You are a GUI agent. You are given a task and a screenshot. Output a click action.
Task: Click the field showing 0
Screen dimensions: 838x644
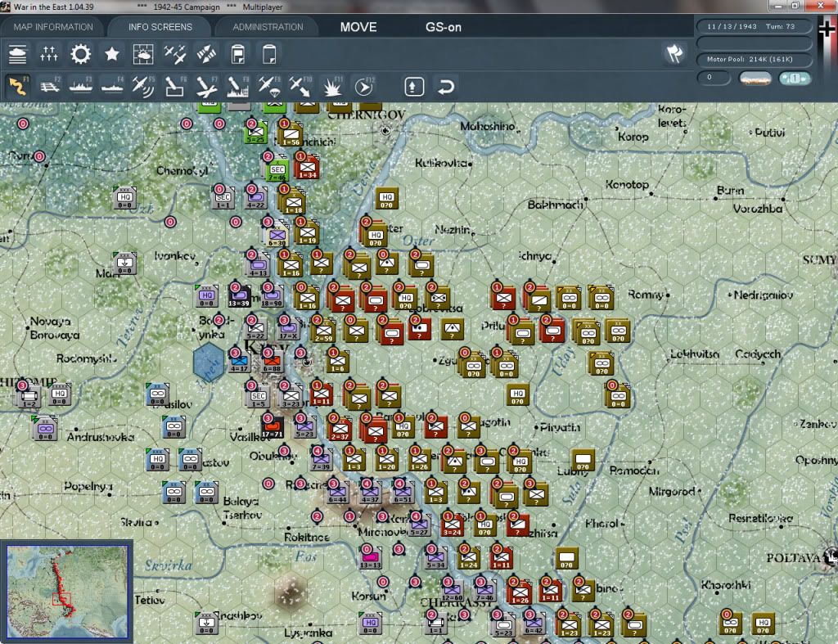tap(714, 78)
